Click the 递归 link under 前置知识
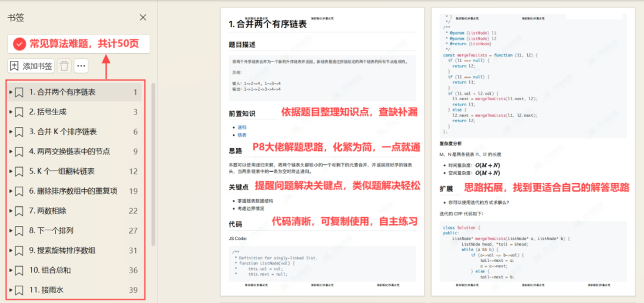The image size is (644, 303). pyautogui.click(x=242, y=127)
